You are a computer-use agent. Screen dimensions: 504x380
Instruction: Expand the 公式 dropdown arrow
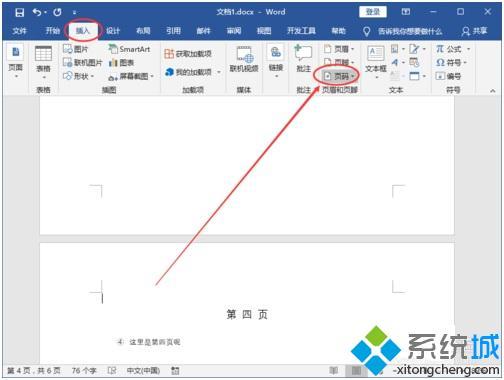(x=468, y=49)
